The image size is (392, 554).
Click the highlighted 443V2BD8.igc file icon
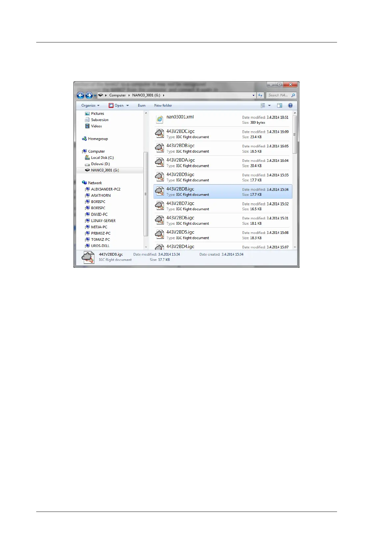click(x=160, y=191)
